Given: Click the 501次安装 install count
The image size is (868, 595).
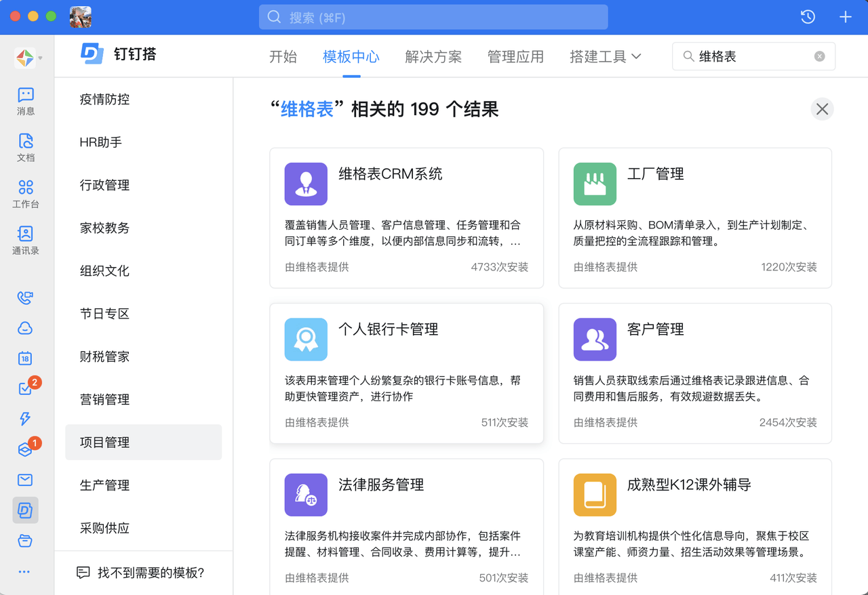Looking at the screenshot, I should click(503, 578).
